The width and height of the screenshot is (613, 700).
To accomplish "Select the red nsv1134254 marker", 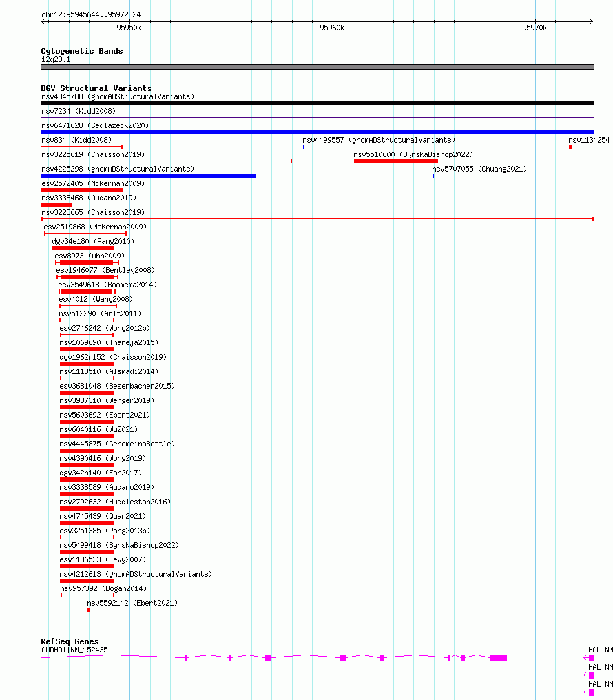I will click(x=570, y=147).
